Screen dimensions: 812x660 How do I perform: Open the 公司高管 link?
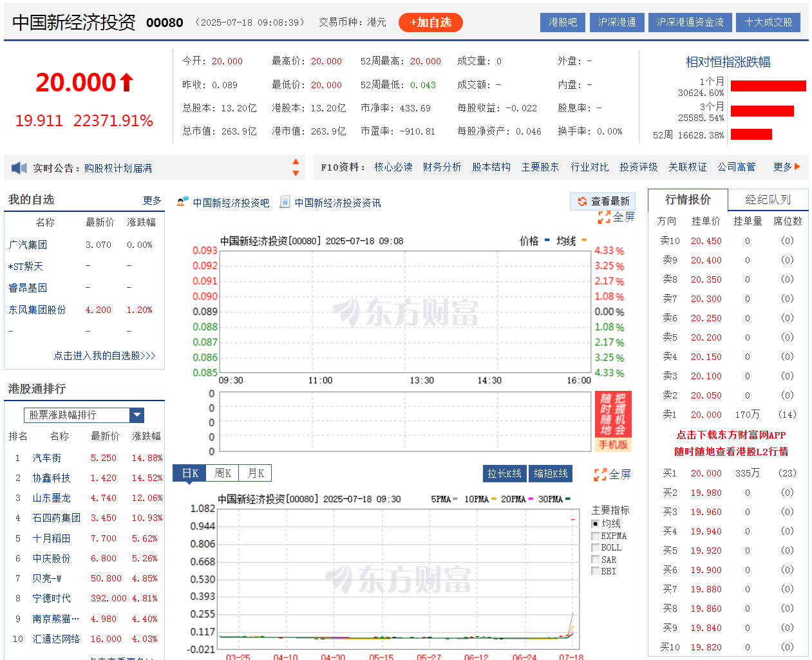click(x=737, y=167)
